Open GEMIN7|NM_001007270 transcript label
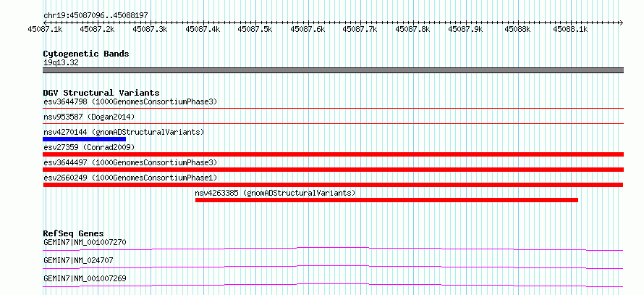644x295 pixels. pos(85,242)
